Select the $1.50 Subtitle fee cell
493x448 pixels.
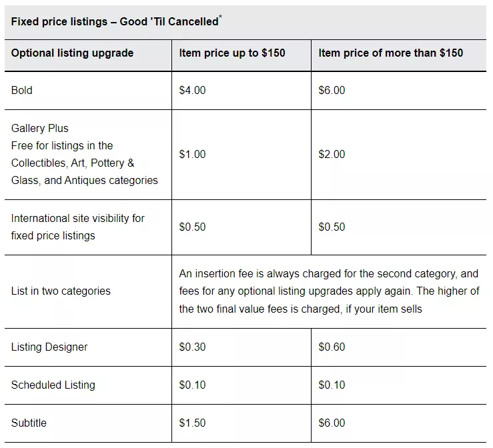(192, 423)
